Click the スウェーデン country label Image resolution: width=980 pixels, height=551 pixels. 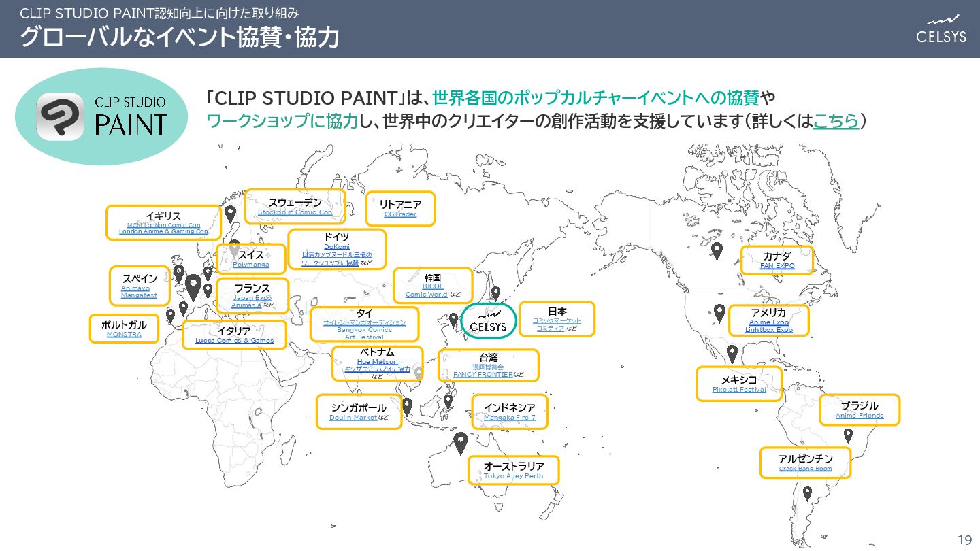295,203
